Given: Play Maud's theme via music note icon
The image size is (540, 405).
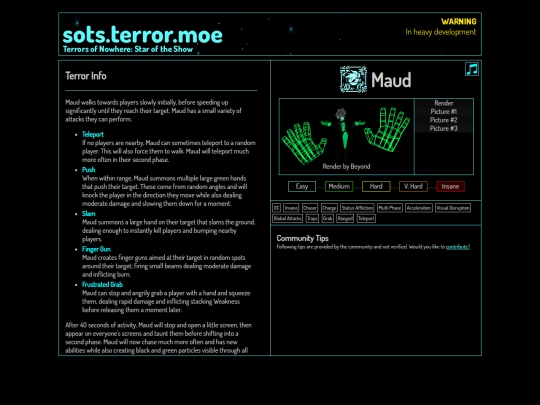Looking at the screenshot, I should pyautogui.click(x=471, y=69).
